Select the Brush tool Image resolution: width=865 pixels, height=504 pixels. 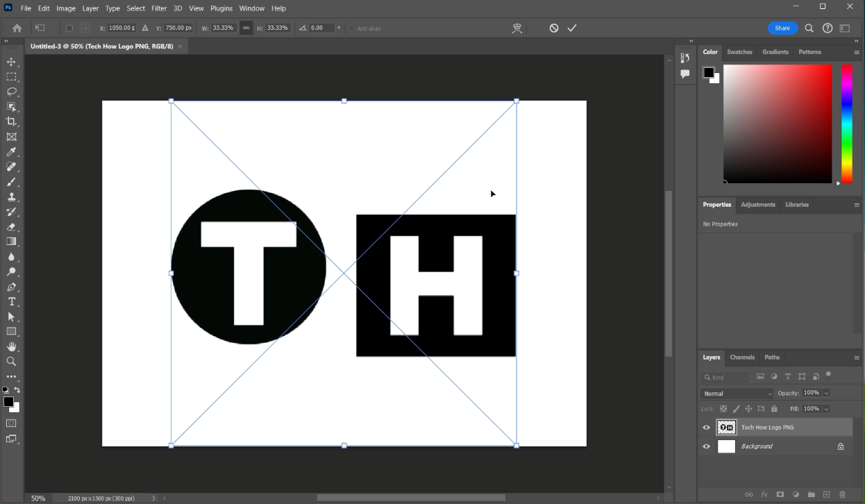11,182
